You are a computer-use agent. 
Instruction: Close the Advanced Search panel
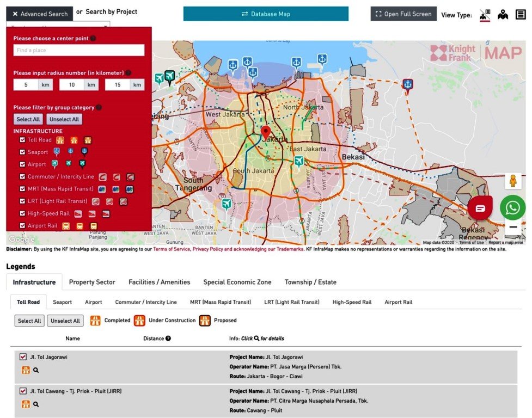[40, 14]
